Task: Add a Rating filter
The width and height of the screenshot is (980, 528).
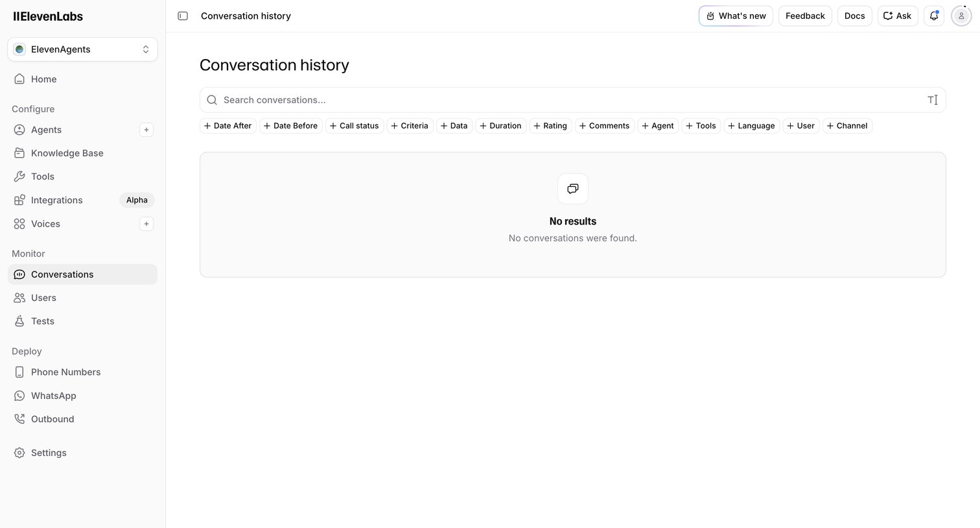Action: click(x=550, y=126)
